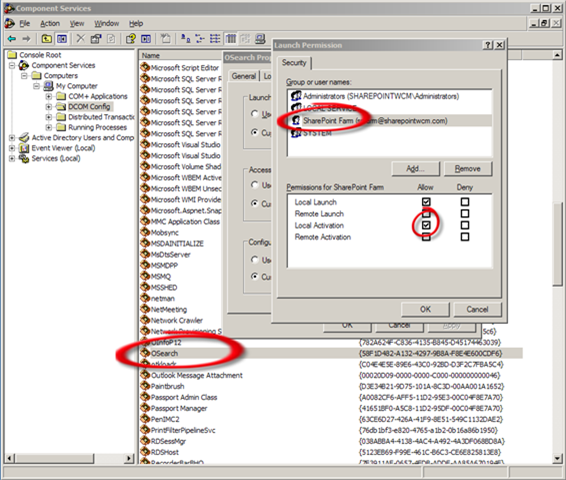Cancel the Launch Permission dialog
The width and height of the screenshot is (566, 480).
(x=477, y=309)
